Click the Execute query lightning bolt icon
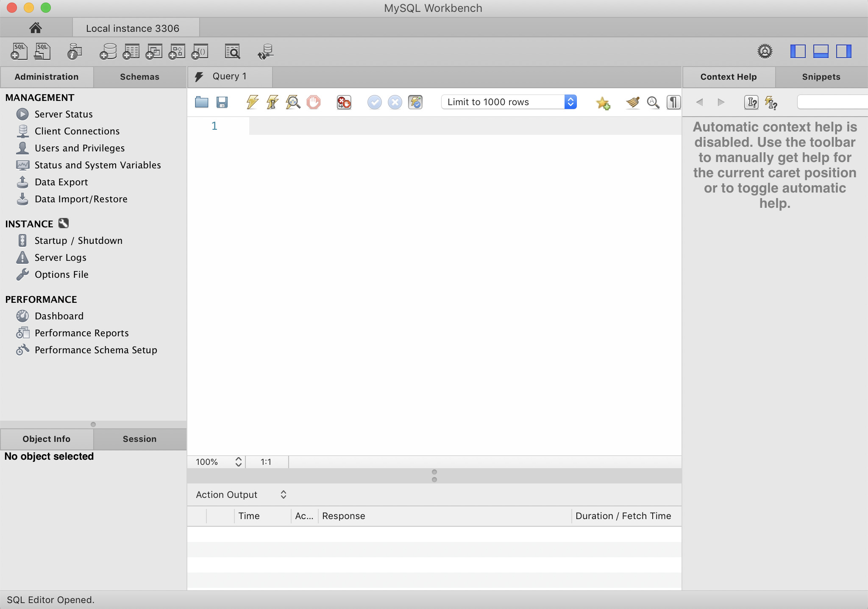The width and height of the screenshot is (868, 609). click(x=252, y=102)
